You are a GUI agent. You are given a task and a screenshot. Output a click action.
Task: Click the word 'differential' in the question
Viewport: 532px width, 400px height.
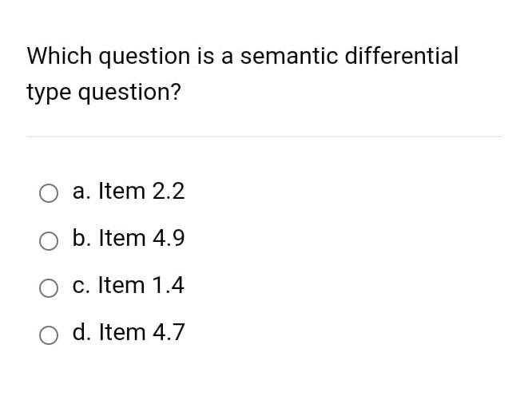(402, 55)
